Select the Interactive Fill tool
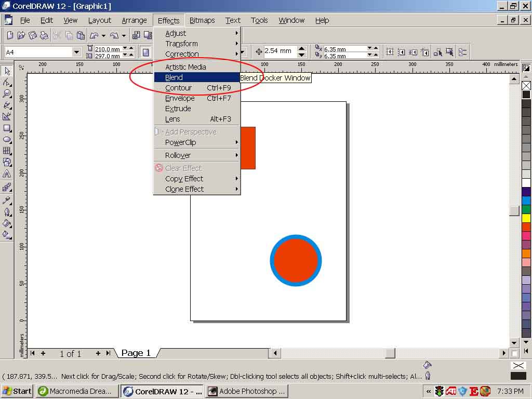 pos(7,235)
